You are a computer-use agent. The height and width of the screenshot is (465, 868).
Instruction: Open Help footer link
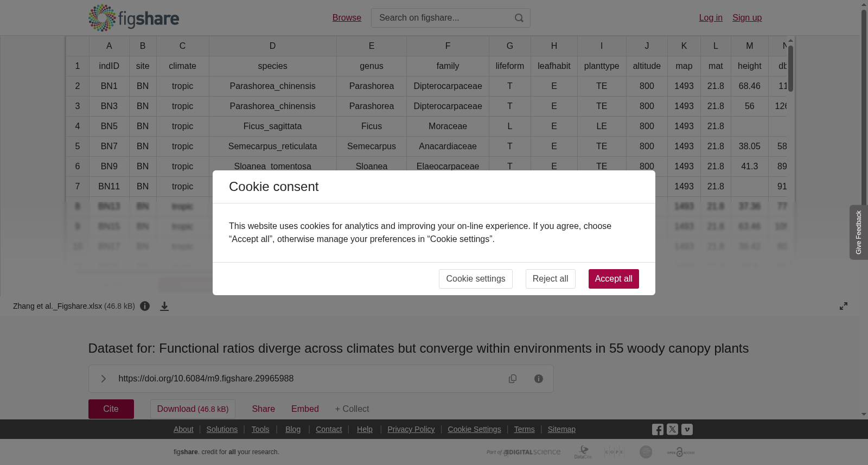coord(365,429)
